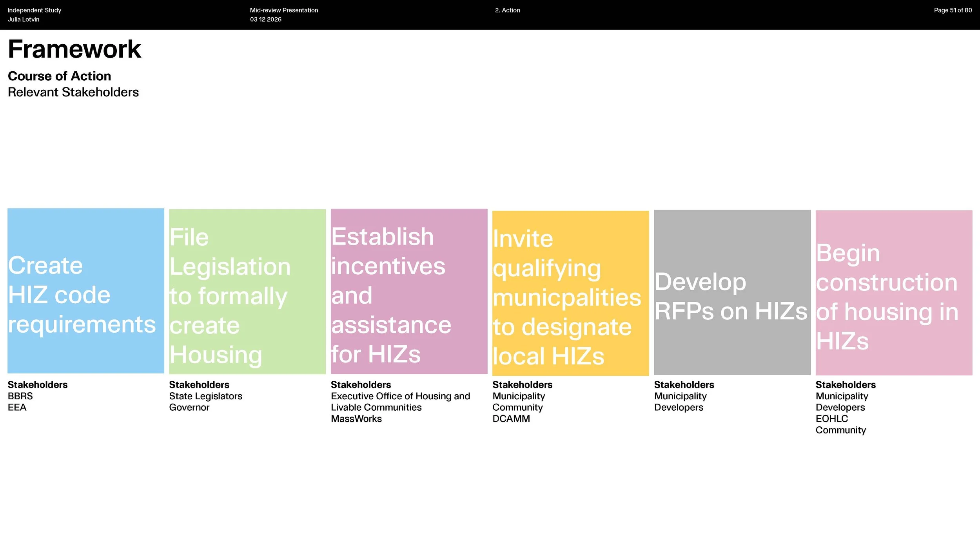Click the State Legislators entry

click(x=206, y=396)
